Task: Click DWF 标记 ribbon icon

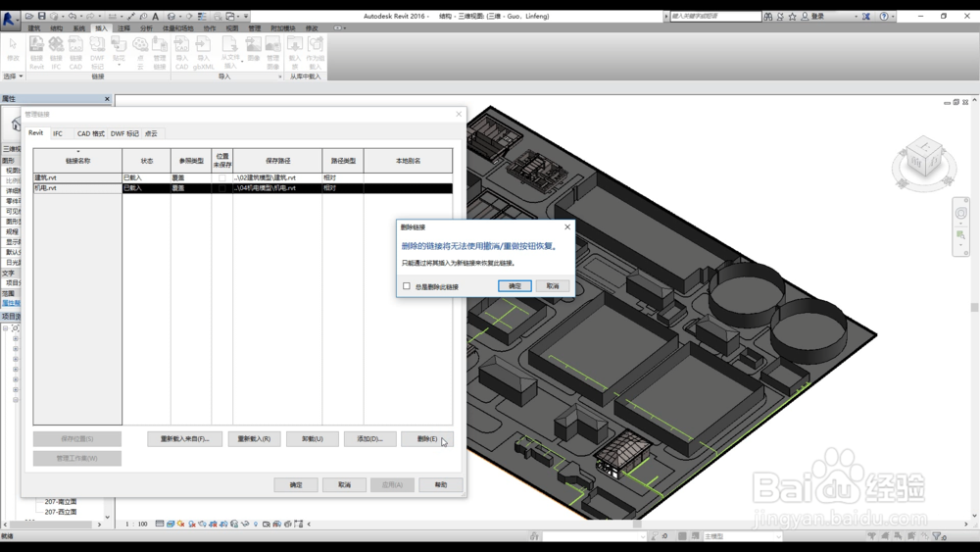Action: pyautogui.click(x=97, y=52)
